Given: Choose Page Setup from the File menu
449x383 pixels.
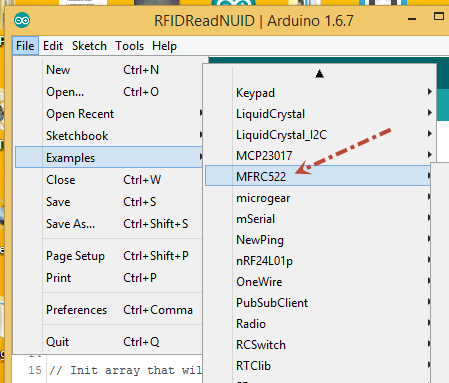Looking at the screenshot, I should [109, 256].
